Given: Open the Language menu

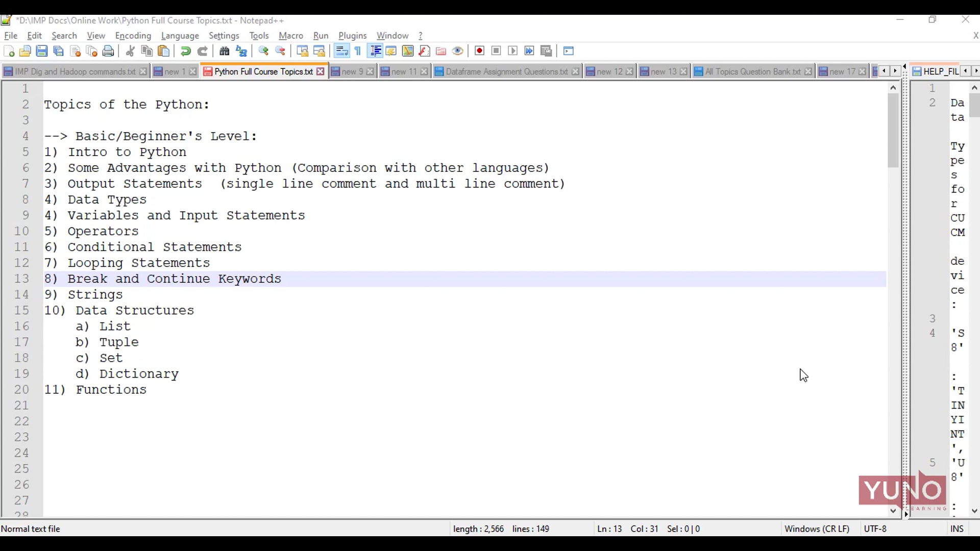Looking at the screenshot, I should 180,36.
